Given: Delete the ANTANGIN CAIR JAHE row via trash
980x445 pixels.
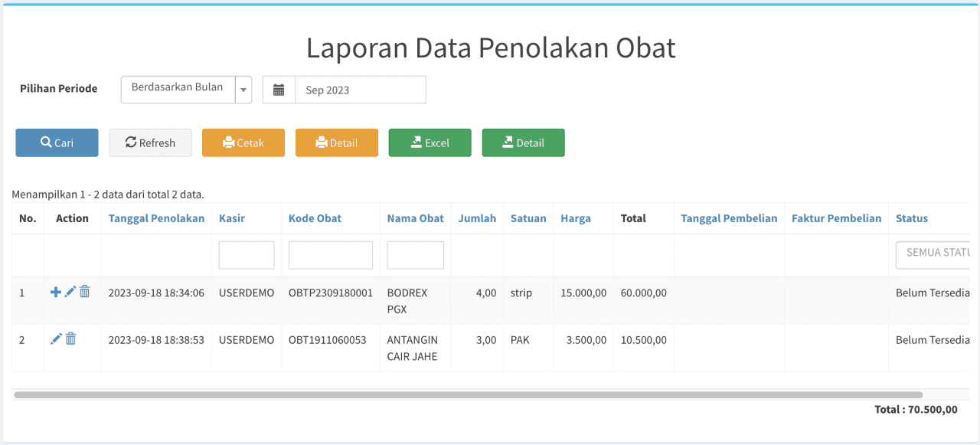Looking at the screenshot, I should coord(70,339).
